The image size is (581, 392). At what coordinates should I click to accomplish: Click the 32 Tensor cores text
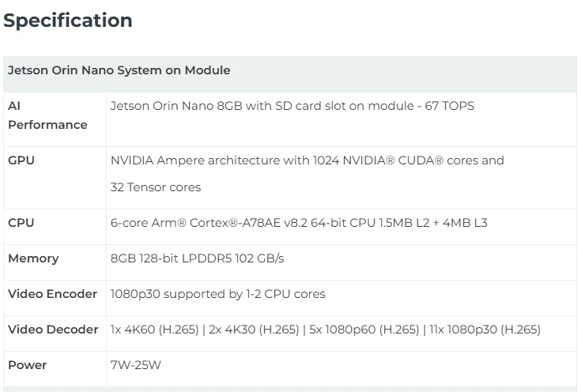[x=156, y=187]
